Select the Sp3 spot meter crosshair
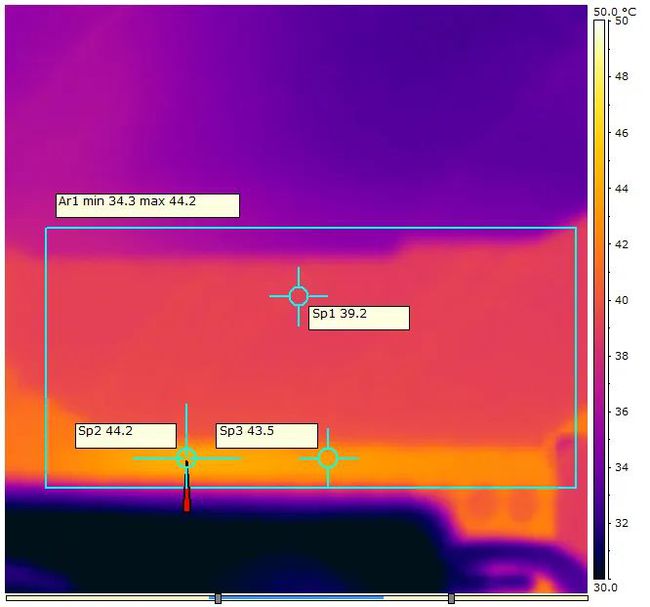This screenshot has height=607, width=650. (328, 458)
